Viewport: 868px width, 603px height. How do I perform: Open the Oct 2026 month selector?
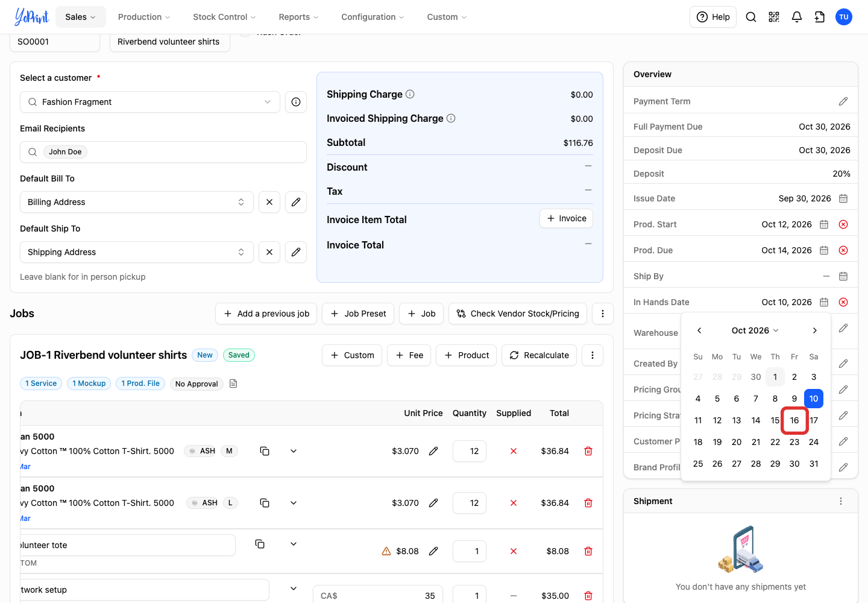[x=755, y=330]
